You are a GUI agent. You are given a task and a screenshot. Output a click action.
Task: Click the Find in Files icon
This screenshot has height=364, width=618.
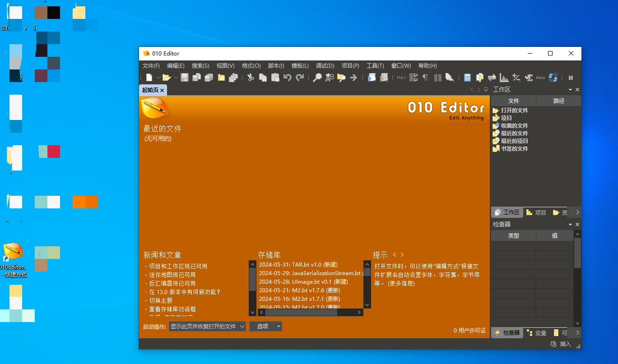(x=341, y=78)
